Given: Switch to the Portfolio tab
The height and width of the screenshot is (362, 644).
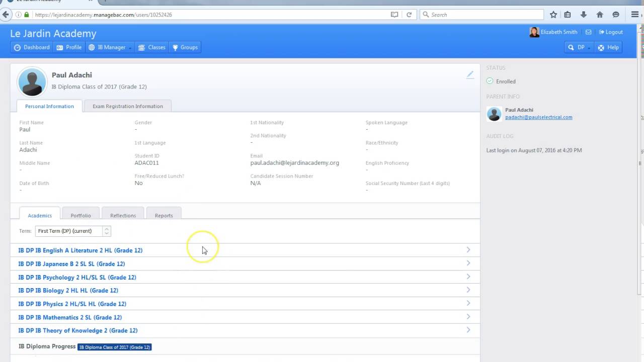Looking at the screenshot, I should 80,215.
